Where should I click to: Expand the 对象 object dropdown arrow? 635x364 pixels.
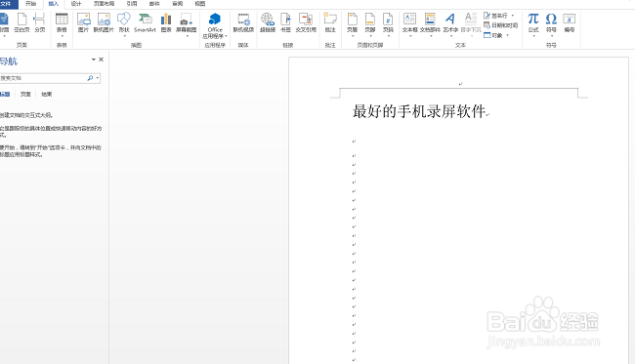coord(507,35)
